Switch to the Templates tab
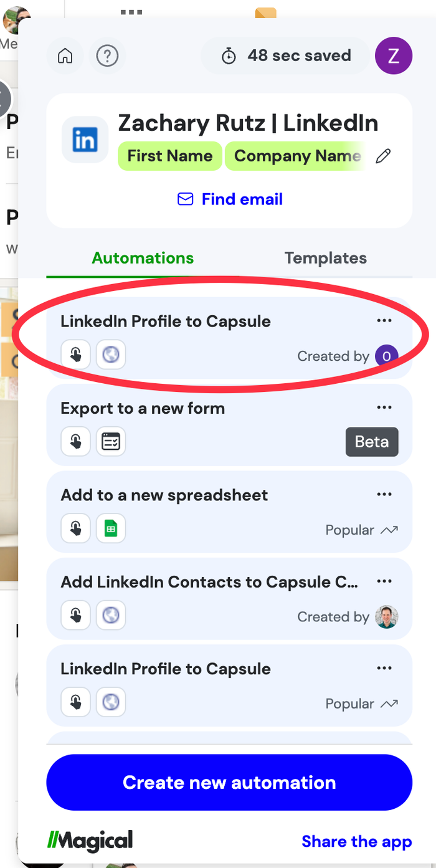Viewport: 436px width, 868px height. [325, 257]
